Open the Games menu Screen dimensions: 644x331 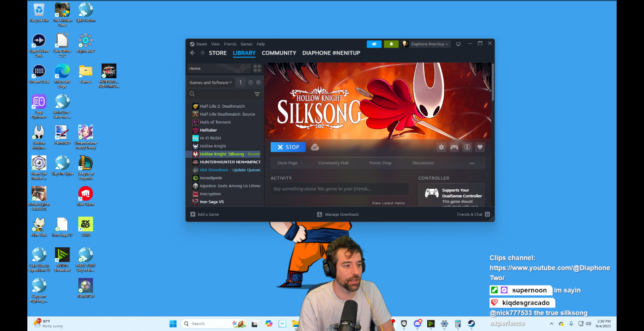pyautogui.click(x=247, y=44)
